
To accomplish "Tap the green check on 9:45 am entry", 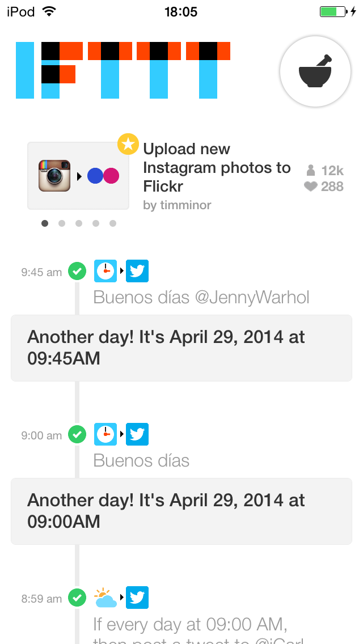I will pyautogui.click(x=77, y=272).
